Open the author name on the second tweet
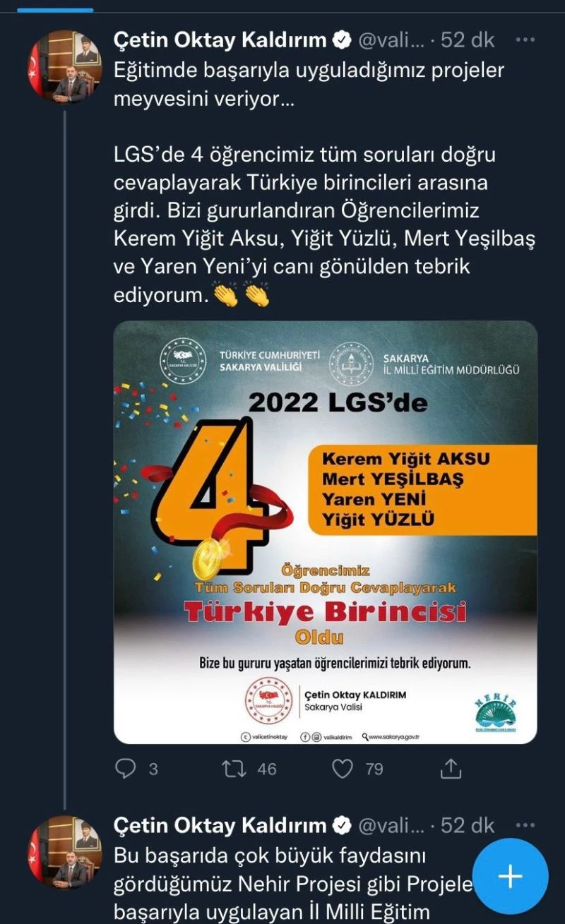 [220, 825]
